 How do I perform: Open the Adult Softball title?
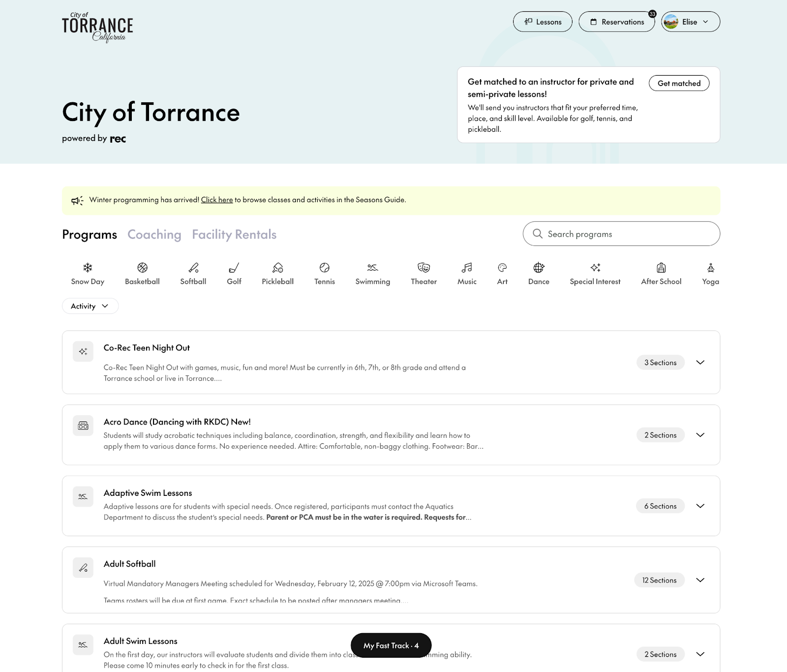pos(129,564)
